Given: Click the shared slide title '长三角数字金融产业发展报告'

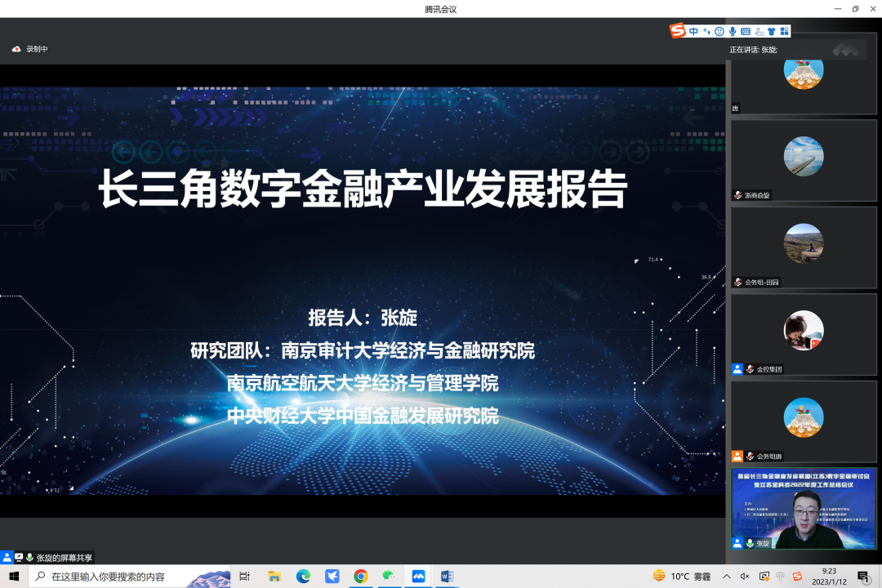Looking at the screenshot, I should click(x=363, y=189).
